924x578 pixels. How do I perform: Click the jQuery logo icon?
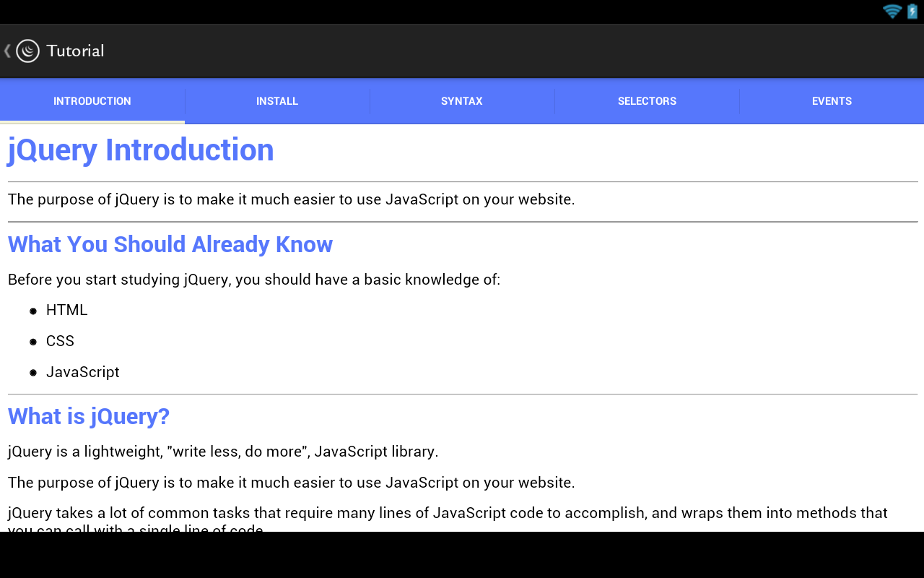coord(27,51)
